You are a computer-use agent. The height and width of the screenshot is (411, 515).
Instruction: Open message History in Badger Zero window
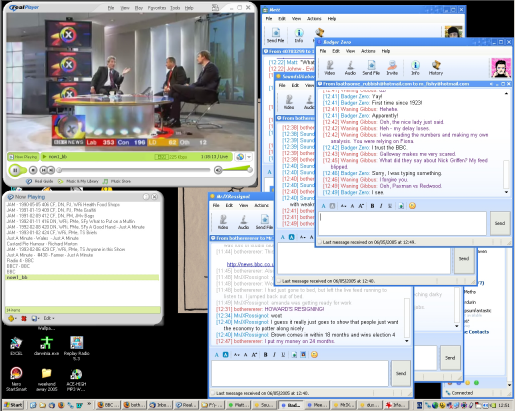click(436, 68)
